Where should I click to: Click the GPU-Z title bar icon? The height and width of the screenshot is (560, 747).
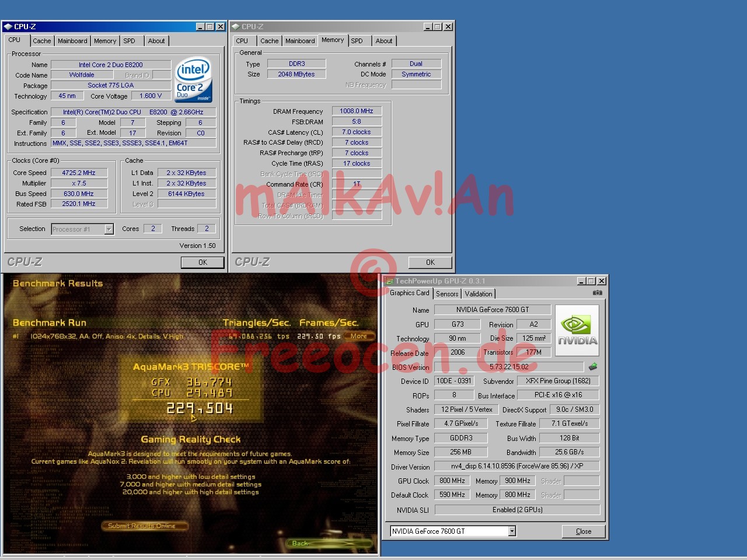pos(389,281)
